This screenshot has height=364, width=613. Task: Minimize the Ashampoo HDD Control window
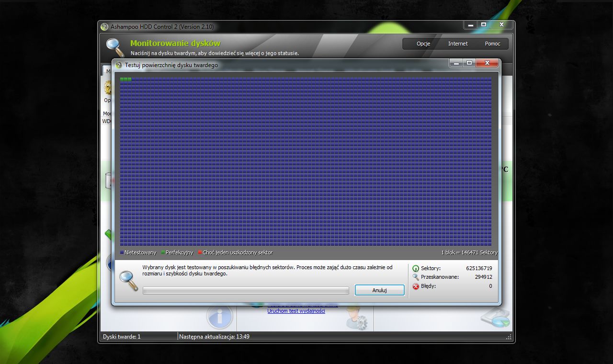[x=470, y=24]
